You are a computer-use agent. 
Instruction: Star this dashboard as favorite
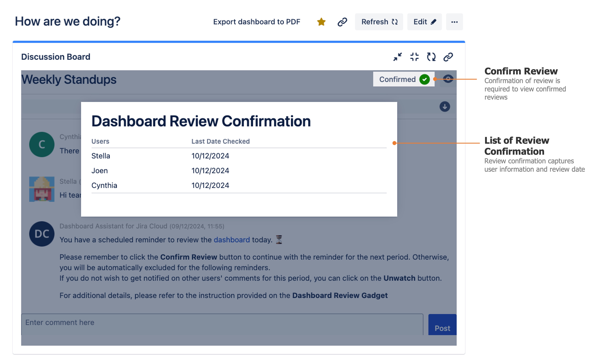coord(321,22)
